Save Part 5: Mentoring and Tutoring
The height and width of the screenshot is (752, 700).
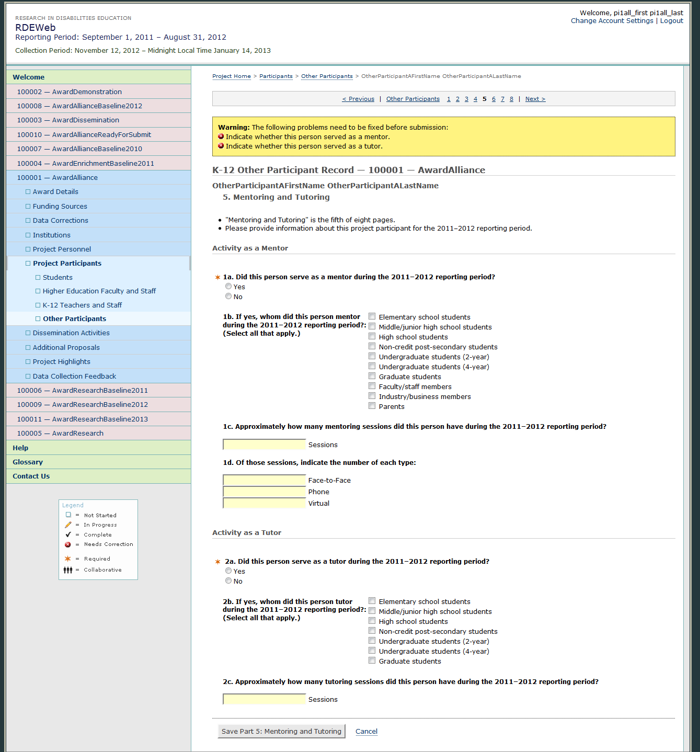tap(281, 732)
